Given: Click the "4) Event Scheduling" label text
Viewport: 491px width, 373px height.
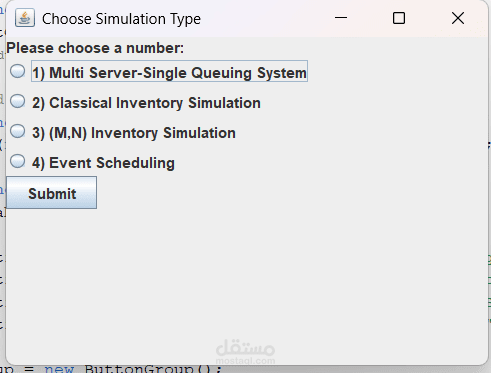Looking at the screenshot, I should click(x=103, y=163).
